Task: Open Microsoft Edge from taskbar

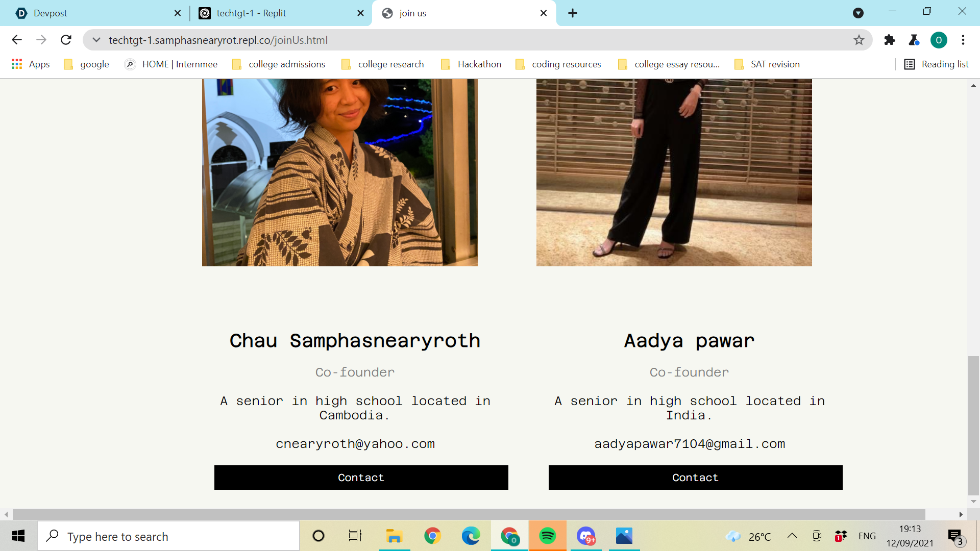Action: (x=471, y=536)
